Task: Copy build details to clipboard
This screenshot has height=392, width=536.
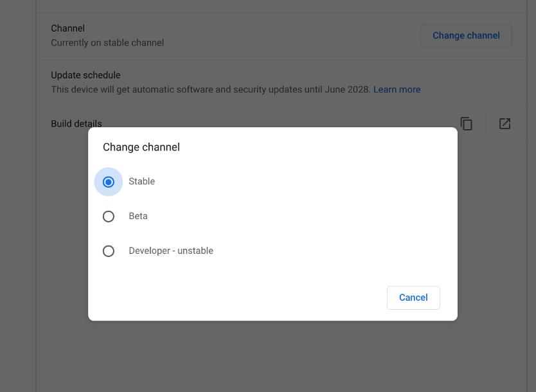Action: click(466, 123)
